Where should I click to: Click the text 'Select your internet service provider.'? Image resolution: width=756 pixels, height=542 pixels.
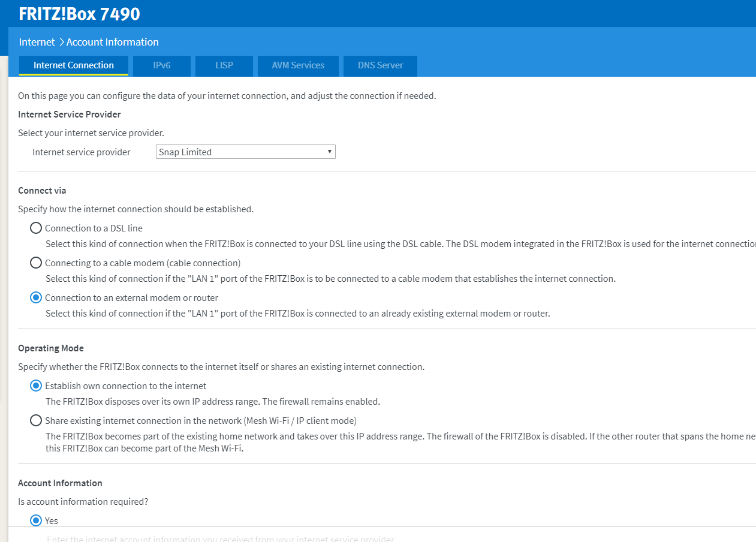tap(91, 133)
